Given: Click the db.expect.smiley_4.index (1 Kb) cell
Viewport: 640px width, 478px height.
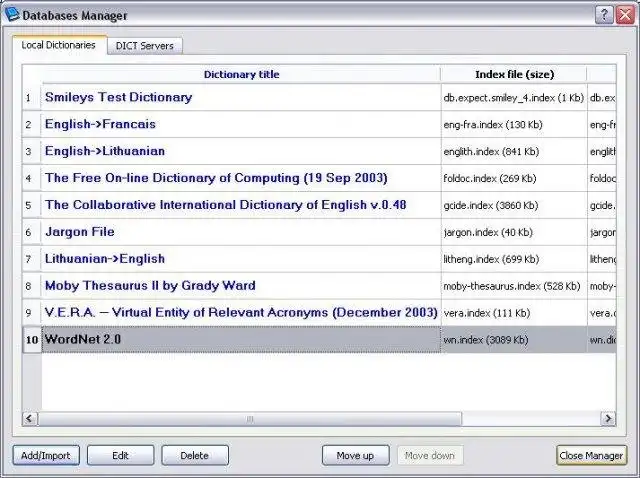Looking at the screenshot, I should coord(514,98).
